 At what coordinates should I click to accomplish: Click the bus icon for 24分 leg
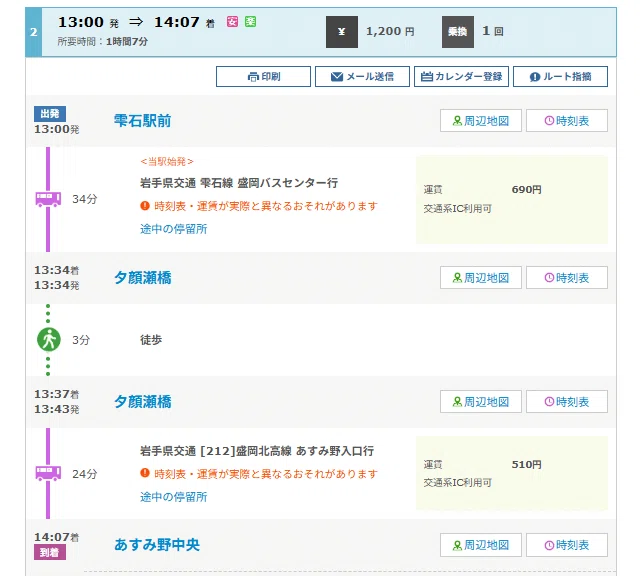pyautogui.click(x=48, y=473)
